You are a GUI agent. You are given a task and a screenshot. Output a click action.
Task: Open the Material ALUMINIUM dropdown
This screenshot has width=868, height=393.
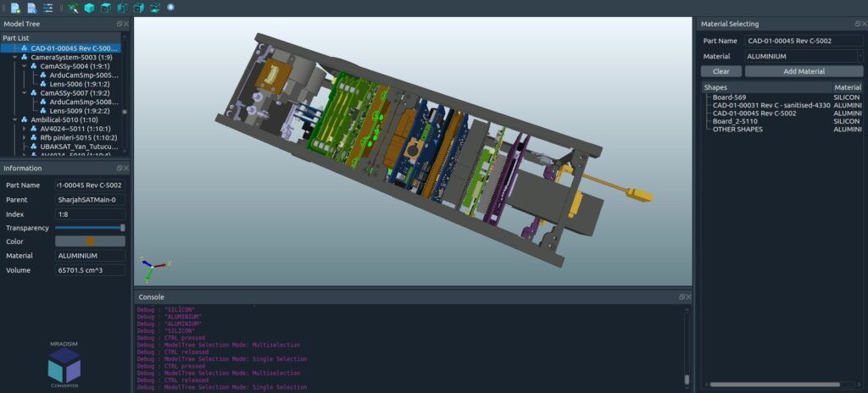(860, 56)
